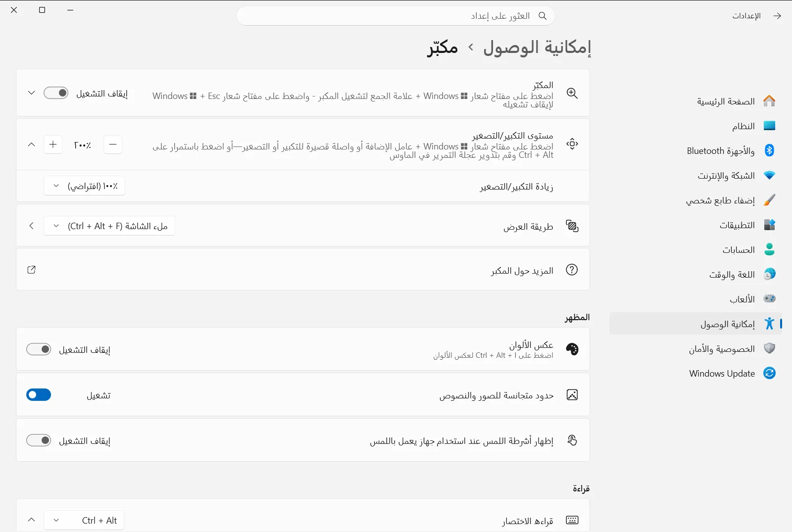Open ملء الشاشة (Ctrl + Alt + F) dropdown
Screen dimensions: 792x532
[109, 226]
